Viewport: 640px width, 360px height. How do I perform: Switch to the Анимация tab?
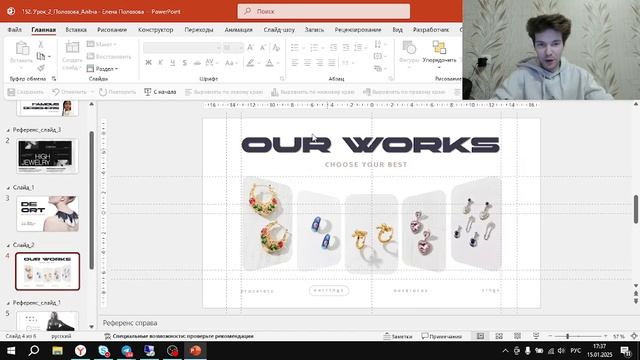coord(238,30)
